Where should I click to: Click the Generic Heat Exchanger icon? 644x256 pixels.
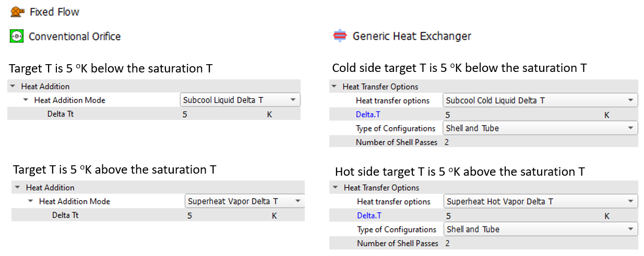[x=340, y=36]
